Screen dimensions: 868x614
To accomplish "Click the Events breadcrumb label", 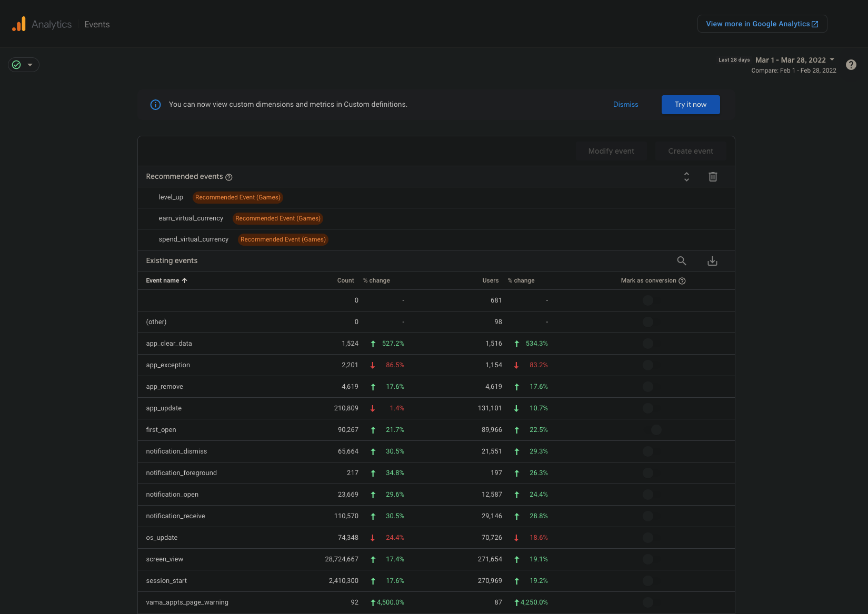I will click(97, 24).
